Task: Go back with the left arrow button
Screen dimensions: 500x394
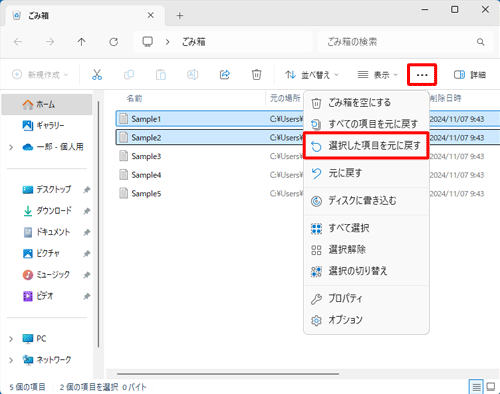Action: 18,42
